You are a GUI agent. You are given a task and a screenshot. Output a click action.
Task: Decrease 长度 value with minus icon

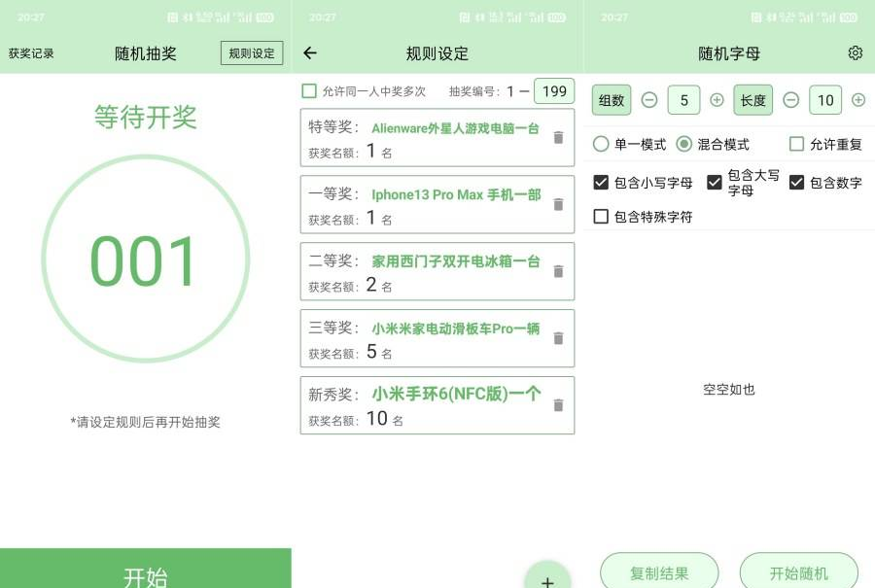791,100
